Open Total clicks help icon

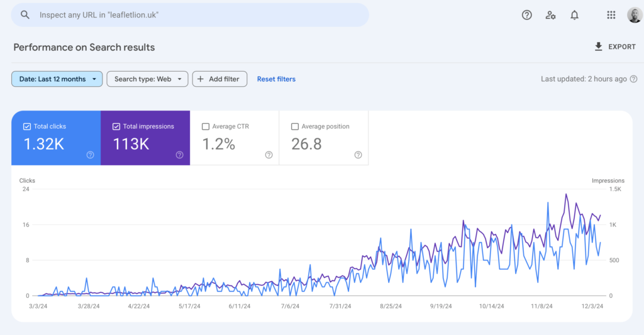[x=91, y=155]
